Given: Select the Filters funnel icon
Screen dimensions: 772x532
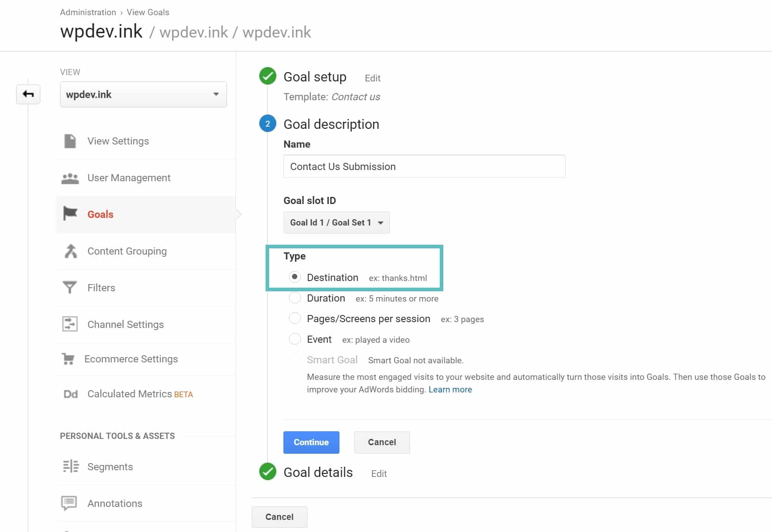Looking at the screenshot, I should pyautogui.click(x=70, y=287).
